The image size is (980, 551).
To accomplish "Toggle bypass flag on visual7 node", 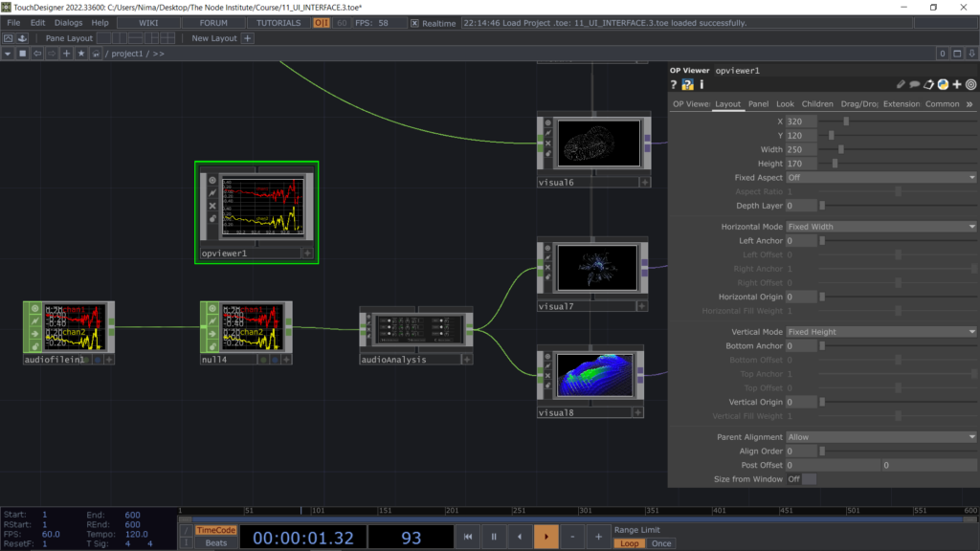I will (547, 268).
